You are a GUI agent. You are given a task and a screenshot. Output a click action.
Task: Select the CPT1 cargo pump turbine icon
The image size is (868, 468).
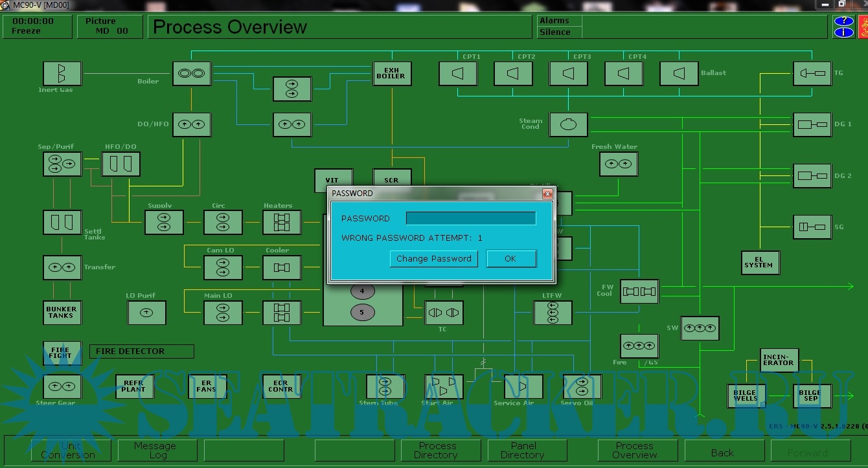coord(458,74)
